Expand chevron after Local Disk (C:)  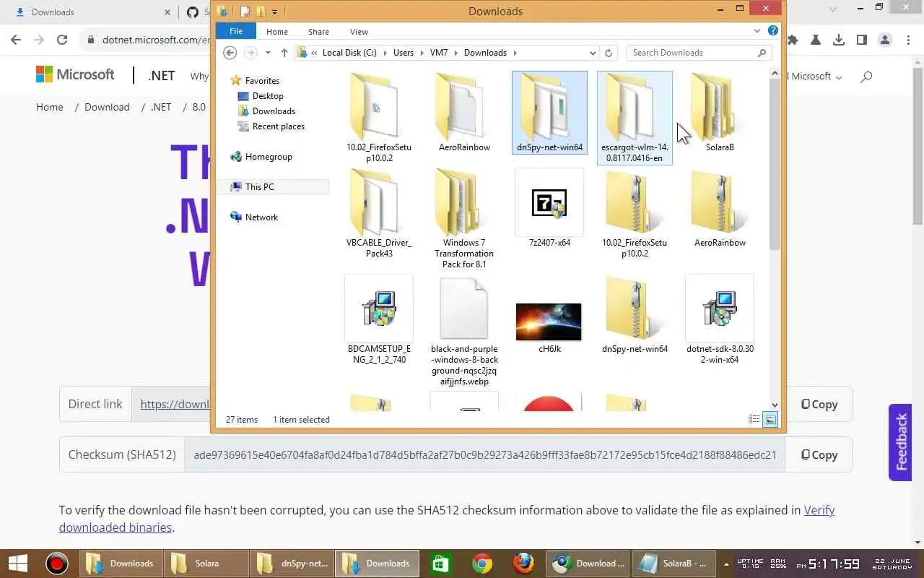pyautogui.click(x=385, y=53)
